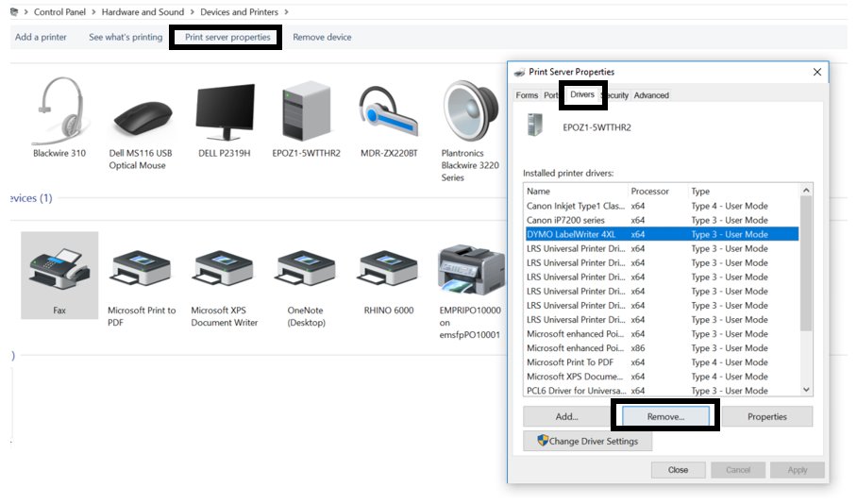Open Print server properties in toolbar
This screenshot has width=857, height=504.
tap(227, 38)
